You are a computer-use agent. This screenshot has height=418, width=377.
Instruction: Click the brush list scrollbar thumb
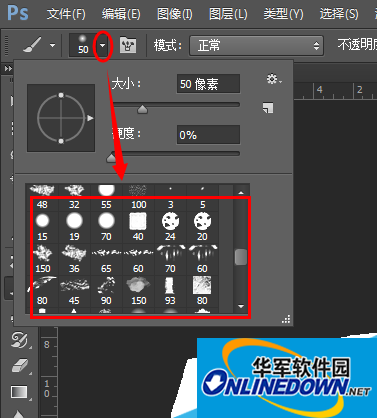(x=241, y=257)
